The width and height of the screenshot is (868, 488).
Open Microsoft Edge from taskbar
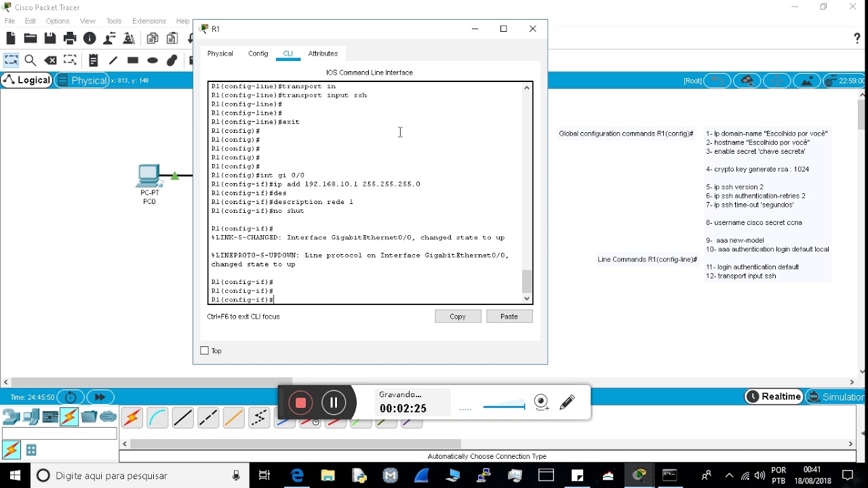297,476
